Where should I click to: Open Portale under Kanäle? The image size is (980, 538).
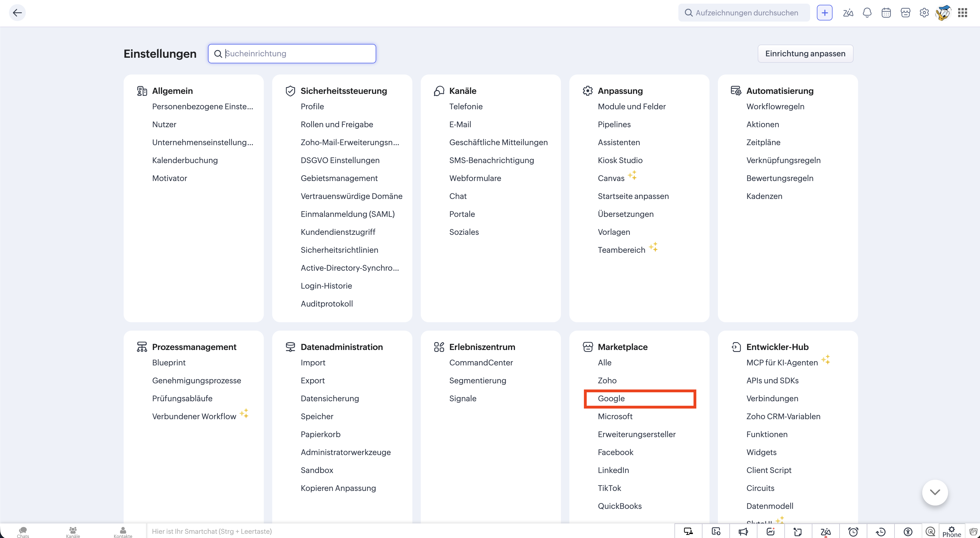[462, 214]
